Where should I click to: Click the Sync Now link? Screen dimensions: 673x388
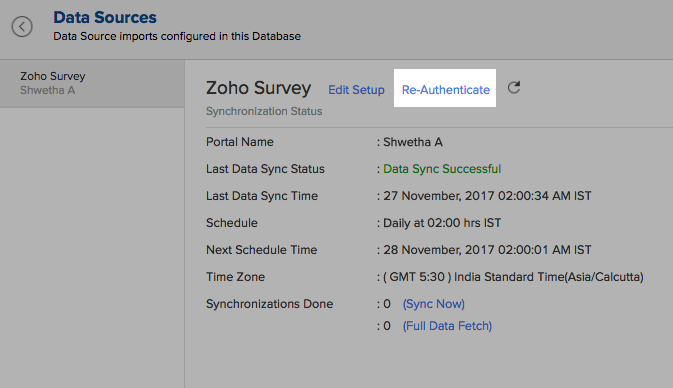point(434,304)
